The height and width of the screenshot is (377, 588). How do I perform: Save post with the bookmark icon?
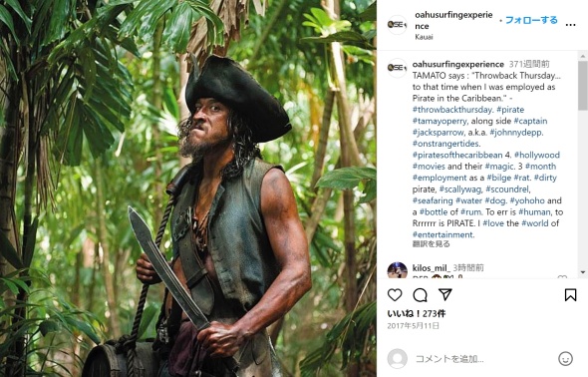(570, 295)
